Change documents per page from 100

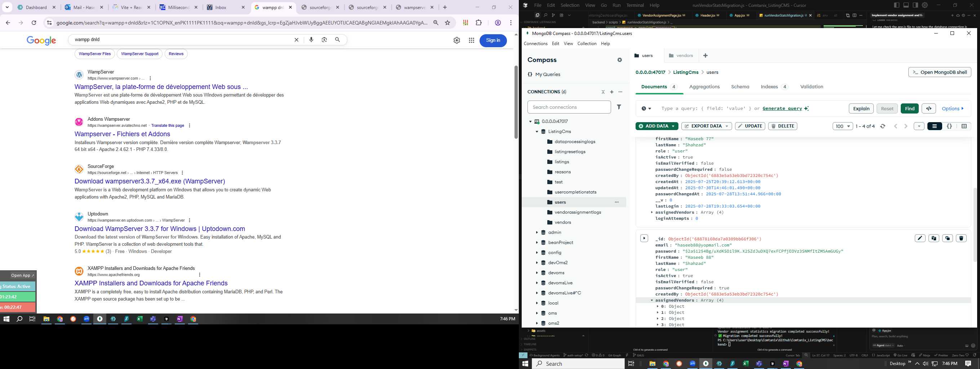843,126
